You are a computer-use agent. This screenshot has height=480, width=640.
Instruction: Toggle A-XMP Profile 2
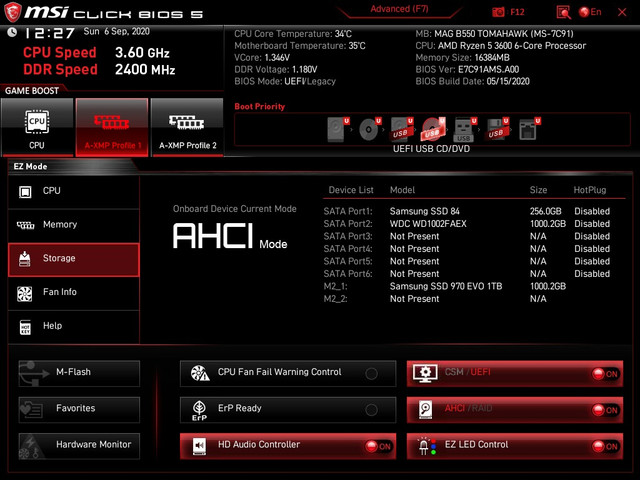187,127
